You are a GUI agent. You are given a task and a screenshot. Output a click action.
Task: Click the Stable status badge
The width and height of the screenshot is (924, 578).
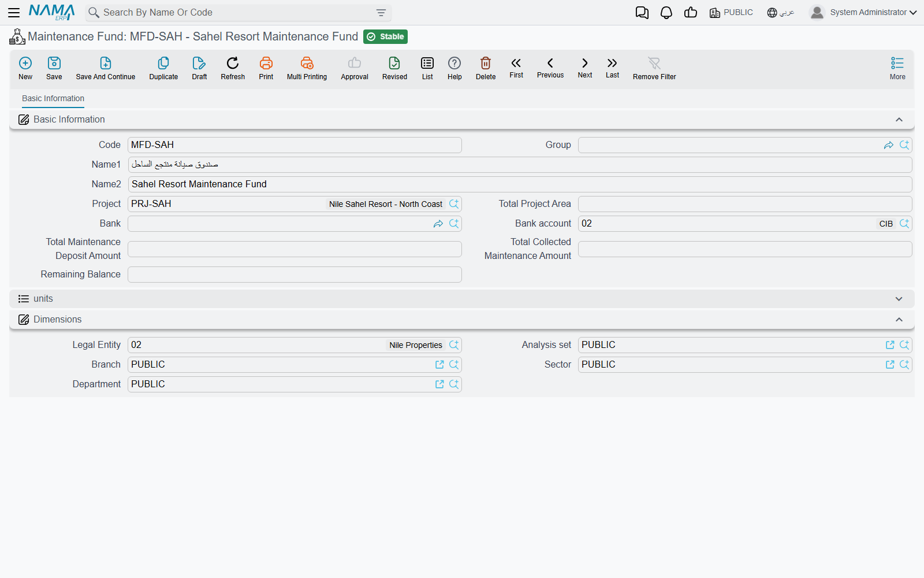point(385,36)
